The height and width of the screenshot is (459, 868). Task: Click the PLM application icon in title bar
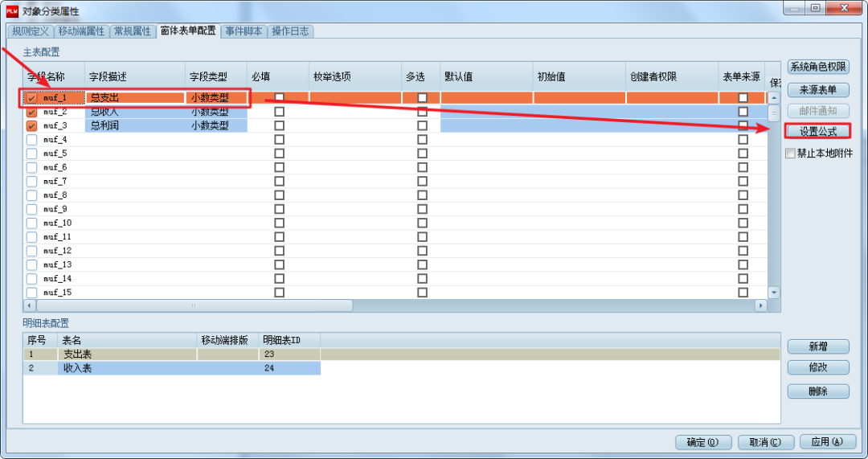coord(12,10)
